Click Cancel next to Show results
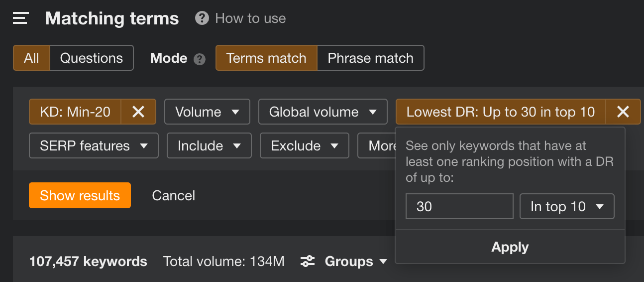The width and height of the screenshot is (644, 282). coord(174,195)
